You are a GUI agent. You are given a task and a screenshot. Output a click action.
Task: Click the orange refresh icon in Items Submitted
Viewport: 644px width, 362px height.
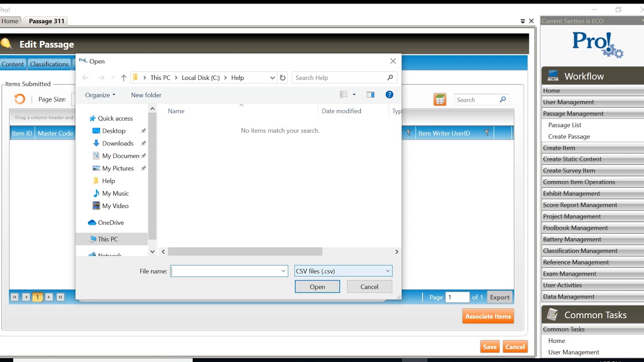point(20,99)
